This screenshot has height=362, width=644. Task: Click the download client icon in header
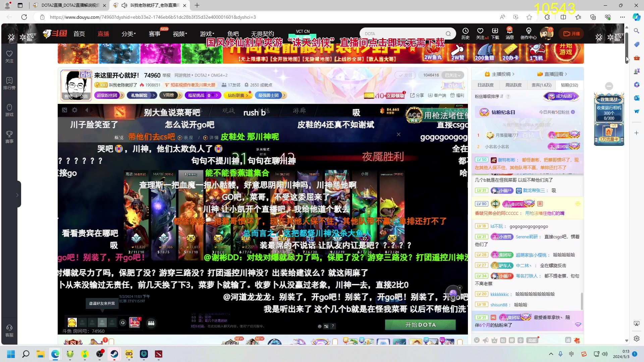click(495, 31)
